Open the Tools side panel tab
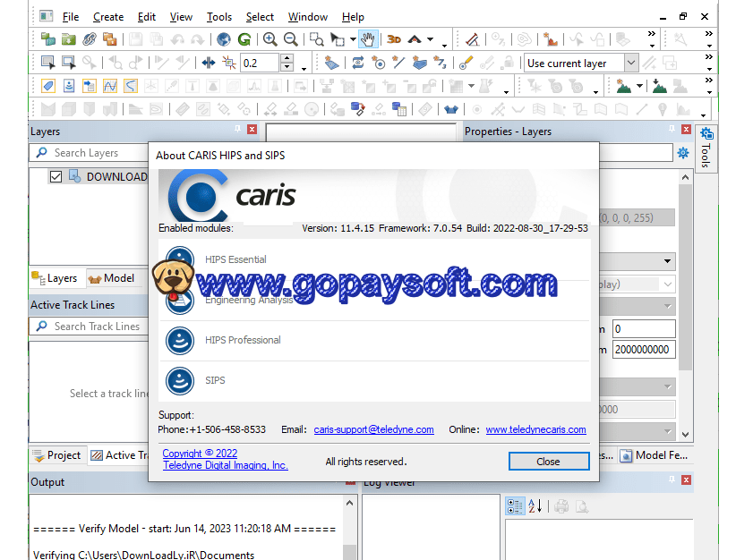The image size is (753, 560). 706,148
